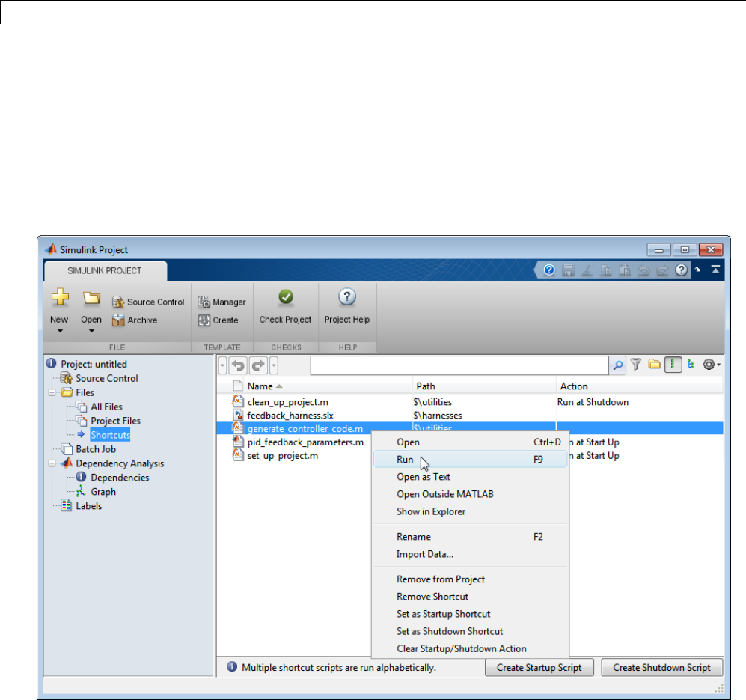Click Create Startup Script button

tap(539, 668)
